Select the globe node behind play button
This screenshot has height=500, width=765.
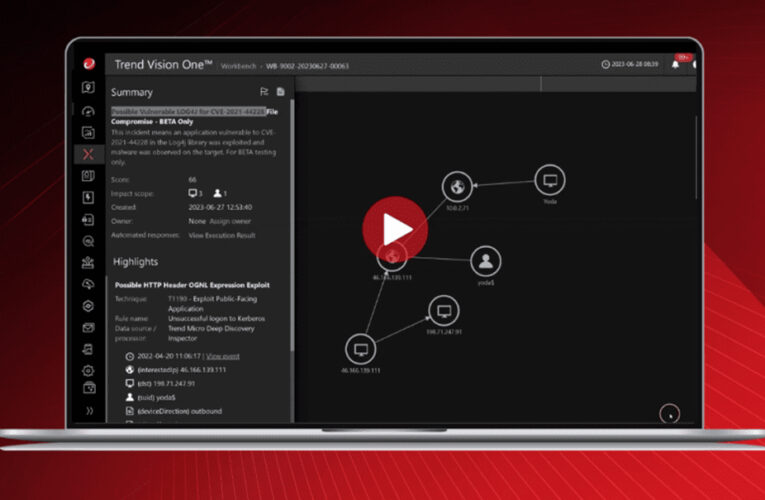[392, 256]
